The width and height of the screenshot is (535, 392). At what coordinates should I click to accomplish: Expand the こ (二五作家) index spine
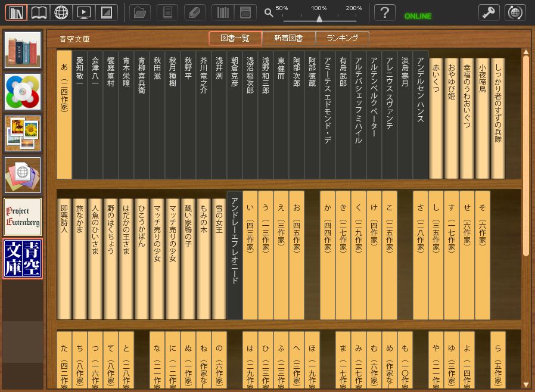(x=389, y=255)
